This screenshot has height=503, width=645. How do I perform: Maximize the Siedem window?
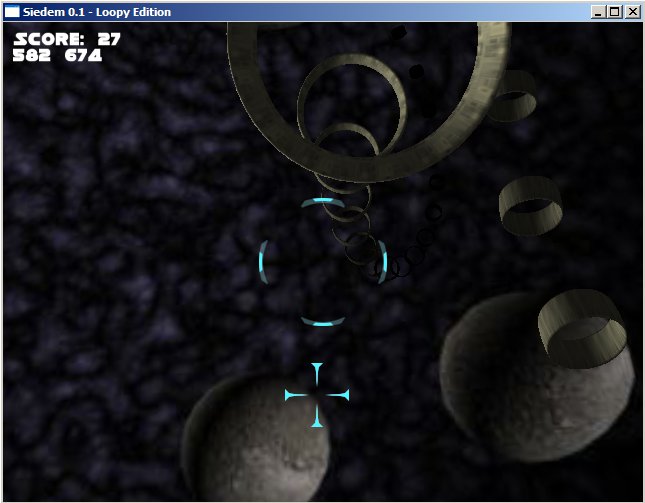click(615, 12)
